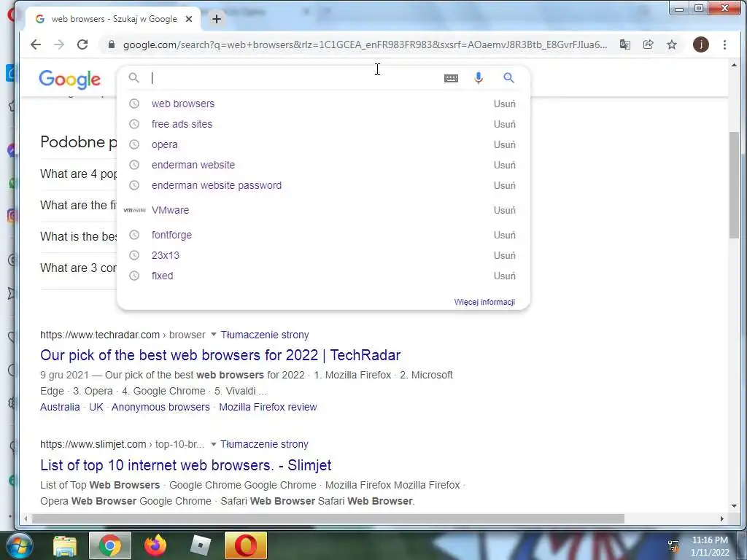The height and width of the screenshot is (560, 747).
Task: Switch to Opera in the taskbar
Action: coord(245,546)
